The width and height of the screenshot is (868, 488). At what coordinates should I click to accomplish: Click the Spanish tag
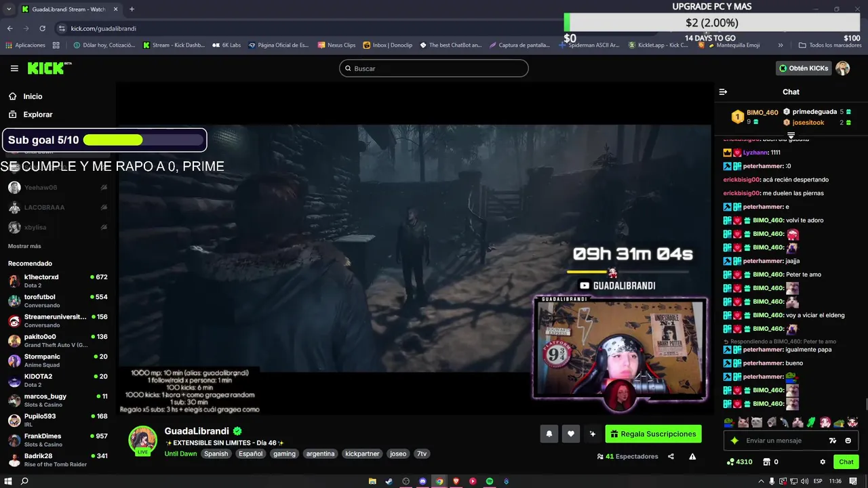point(216,454)
